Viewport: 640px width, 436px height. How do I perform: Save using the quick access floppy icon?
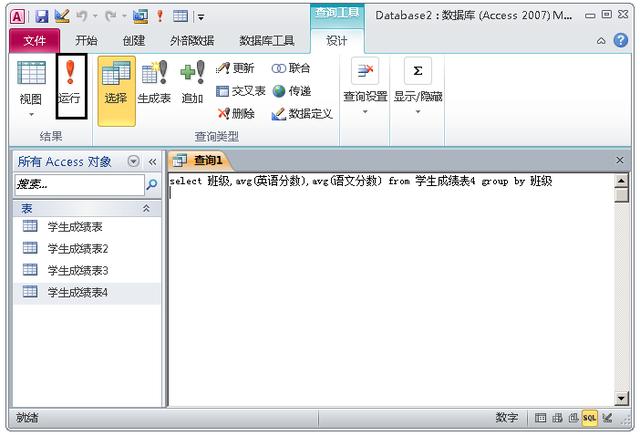(x=42, y=16)
